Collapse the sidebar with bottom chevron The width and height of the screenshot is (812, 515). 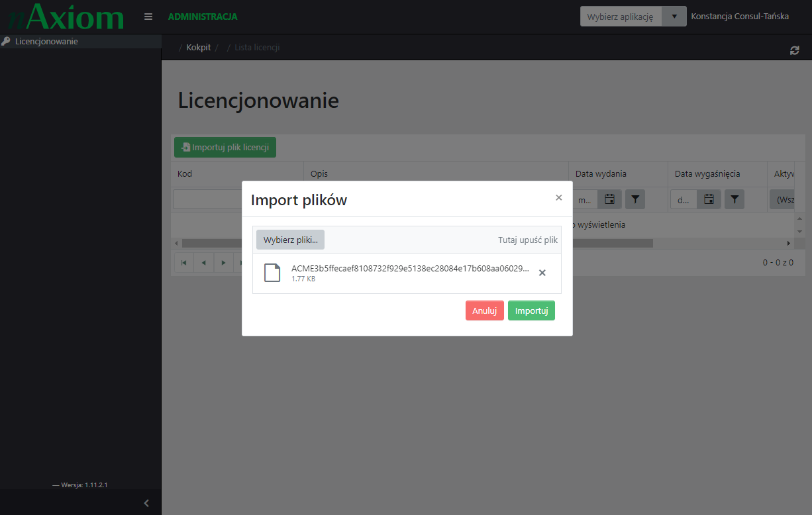[x=146, y=502]
